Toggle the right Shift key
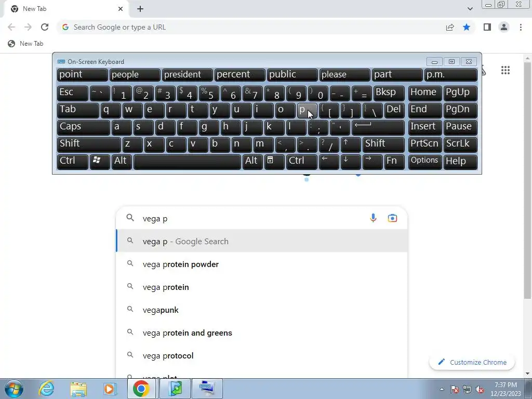 (383, 144)
